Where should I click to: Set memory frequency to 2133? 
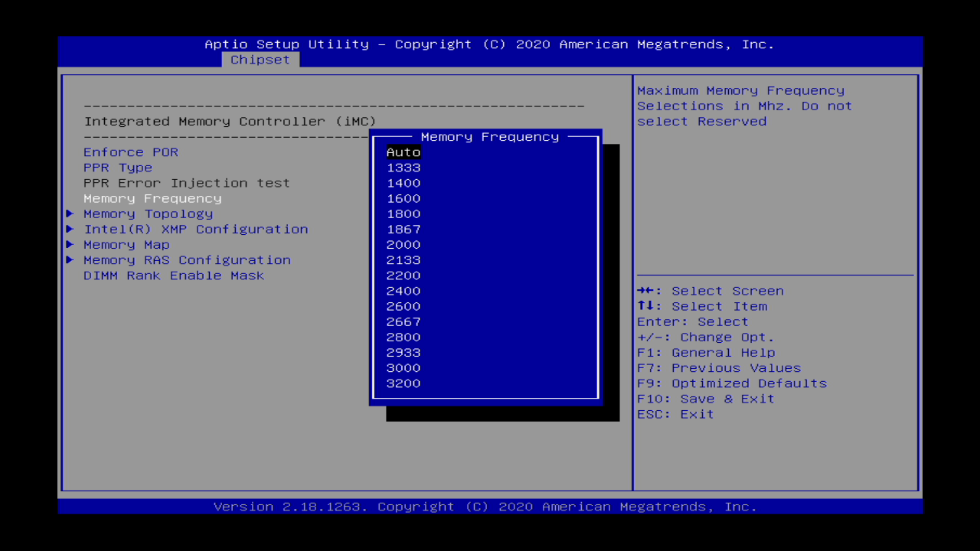403,259
